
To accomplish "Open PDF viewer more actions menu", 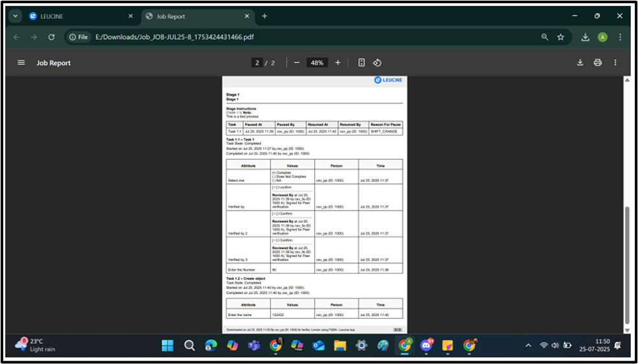I will point(615,63).
